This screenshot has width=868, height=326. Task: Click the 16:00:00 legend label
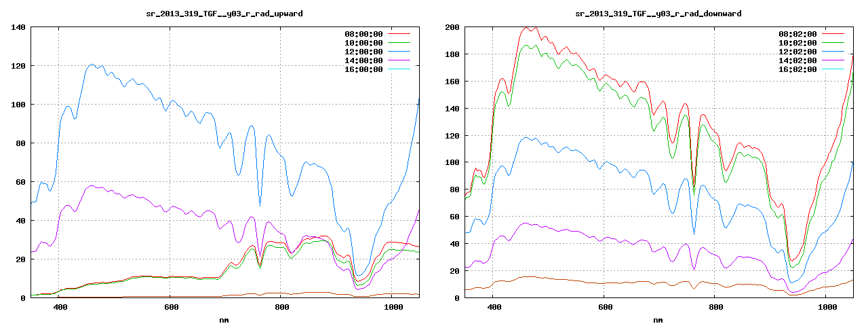(x=363, y=69)
